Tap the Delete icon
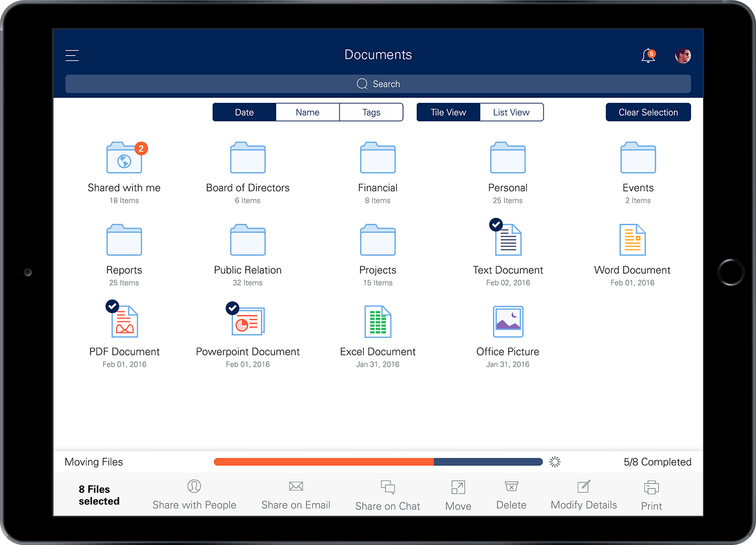 [x=511, y=486]
